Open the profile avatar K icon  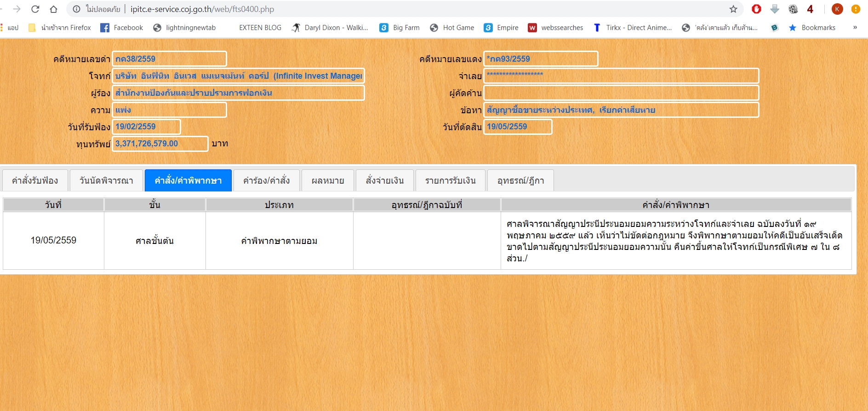837,9
